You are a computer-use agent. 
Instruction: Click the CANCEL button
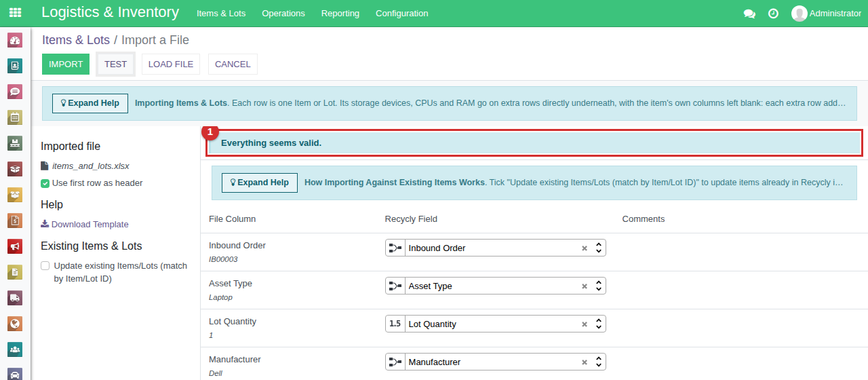(233, 64)
